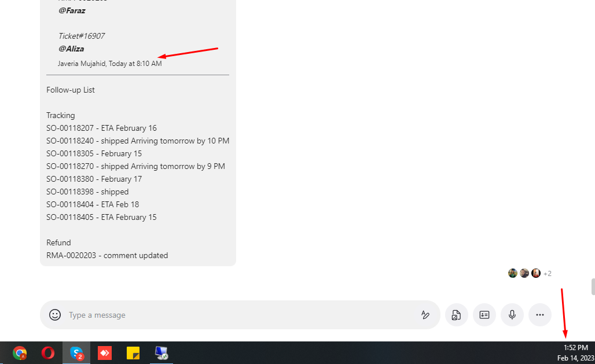
Task: Click the @Faraz mention
Action: pos(72,10)
